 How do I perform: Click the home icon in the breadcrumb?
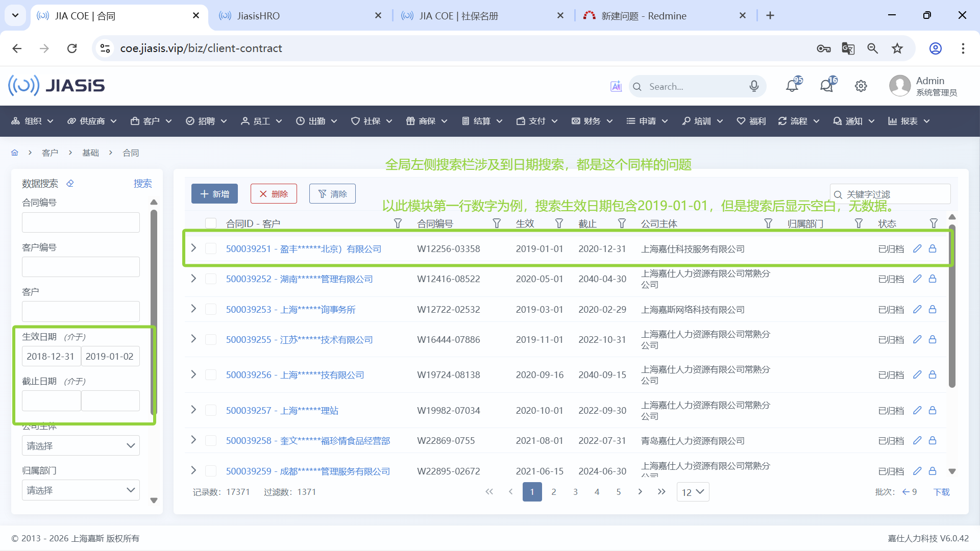tap(15, 153)
